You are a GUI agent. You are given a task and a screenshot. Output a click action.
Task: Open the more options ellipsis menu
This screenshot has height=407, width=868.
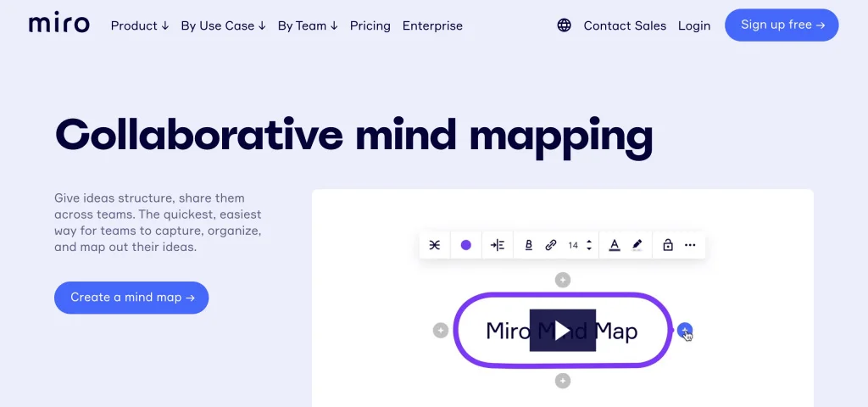click(690, 245)
